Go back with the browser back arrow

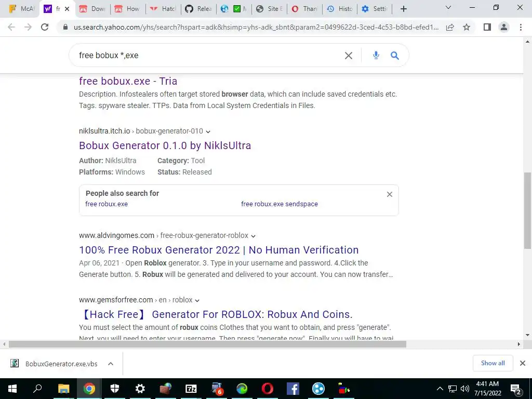pyautogui.click(x=11, y=27)
